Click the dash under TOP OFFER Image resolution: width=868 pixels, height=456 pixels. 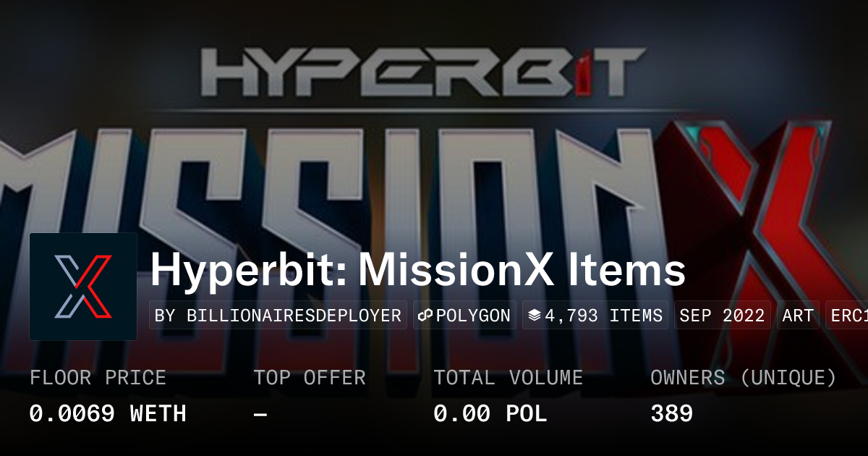tap(261, 414)
